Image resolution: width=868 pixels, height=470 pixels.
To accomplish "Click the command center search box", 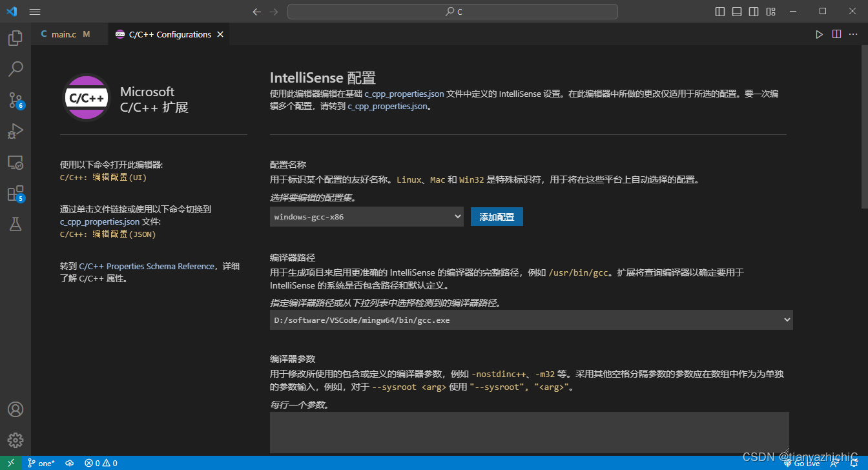I will (x=453, y=12).
